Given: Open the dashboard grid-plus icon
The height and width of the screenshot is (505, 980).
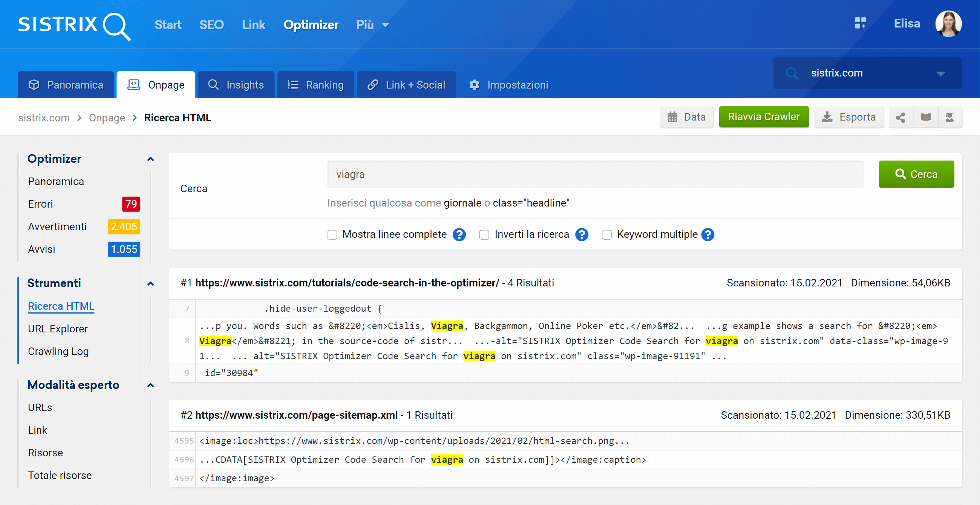Looking at the screenshot, I should tap(860, 24).
